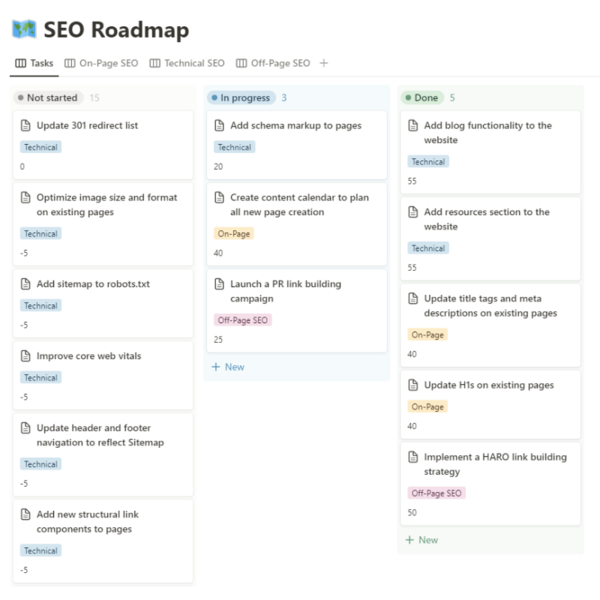Screen dimensions: 600x600
Task: Add new card under In progress
Action: tap(228, 367)
